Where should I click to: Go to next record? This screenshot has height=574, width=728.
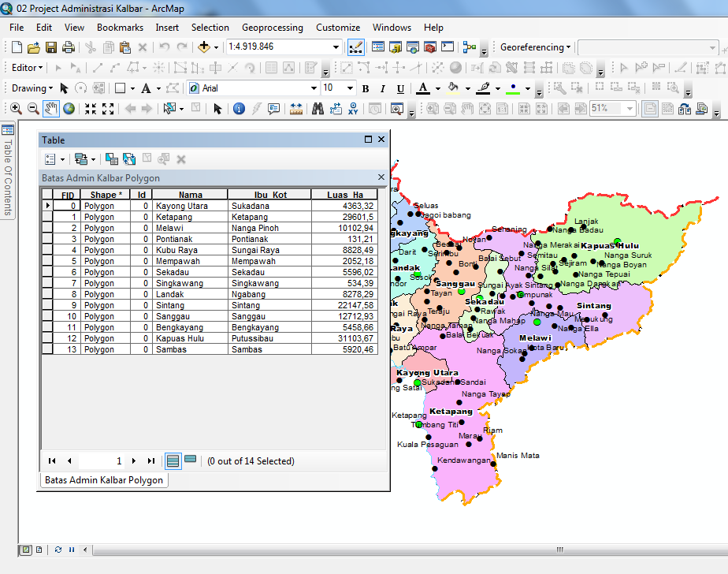click(x=134, y=461)
